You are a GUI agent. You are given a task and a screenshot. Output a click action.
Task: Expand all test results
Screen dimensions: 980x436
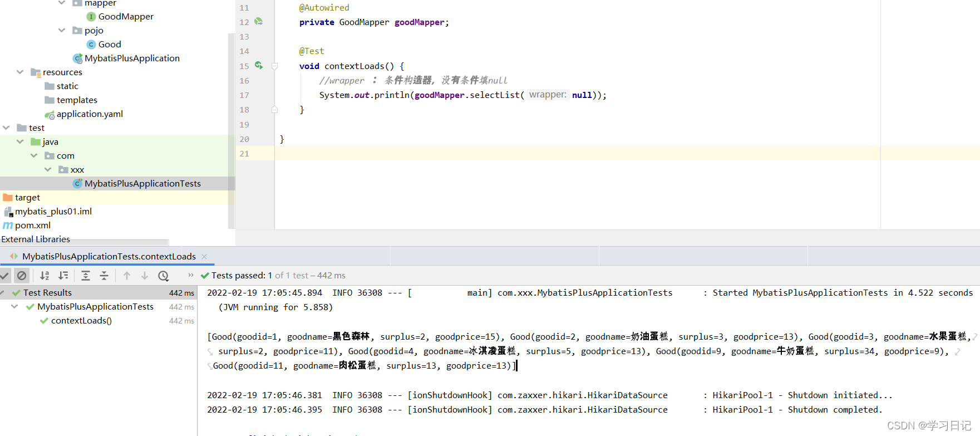[x=86, y=276]
